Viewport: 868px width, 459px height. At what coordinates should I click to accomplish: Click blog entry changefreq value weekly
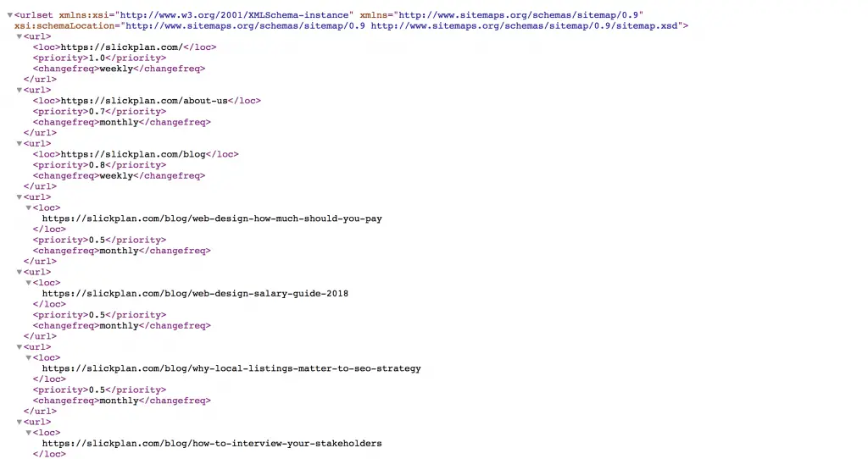[116, 176]
